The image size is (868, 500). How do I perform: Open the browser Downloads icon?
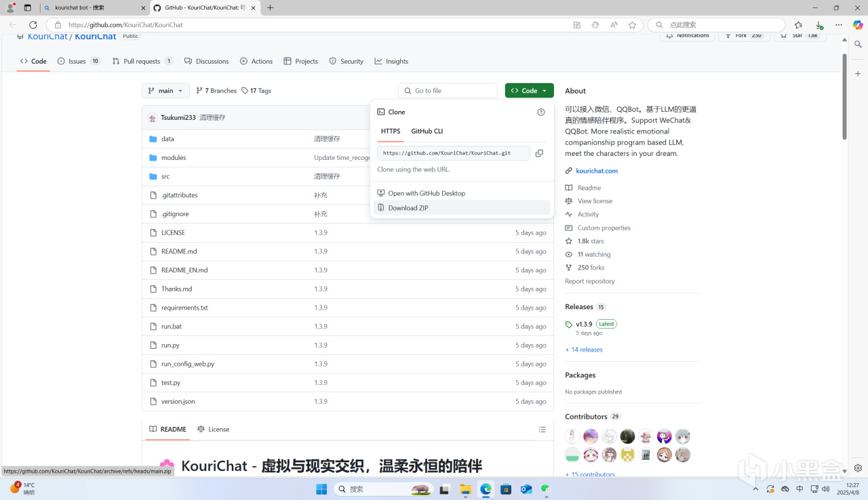tap(819, 25)
